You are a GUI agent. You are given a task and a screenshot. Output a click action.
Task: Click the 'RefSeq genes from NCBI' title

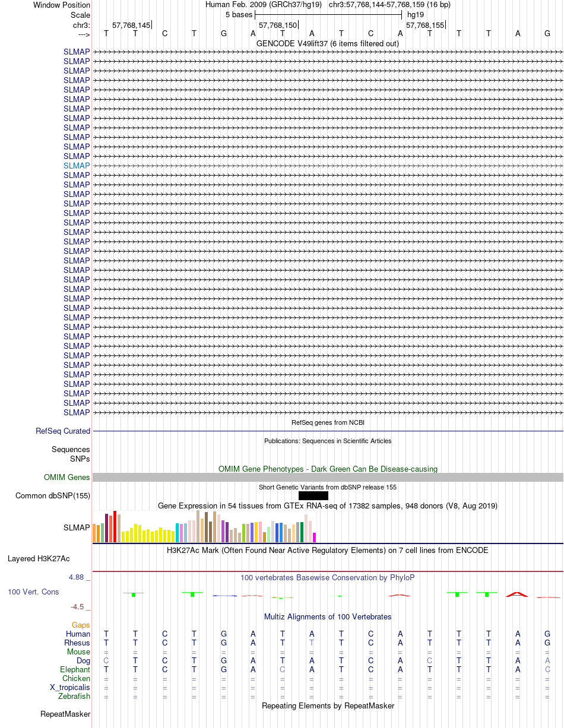(328, 423)
